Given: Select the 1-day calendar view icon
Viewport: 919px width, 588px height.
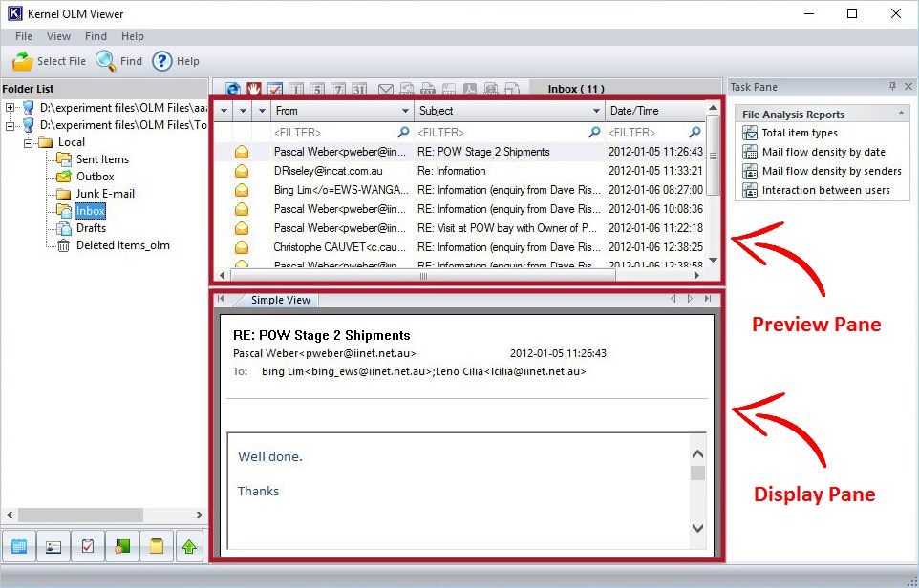Looking at the screenshot, I should click(296, 89).
